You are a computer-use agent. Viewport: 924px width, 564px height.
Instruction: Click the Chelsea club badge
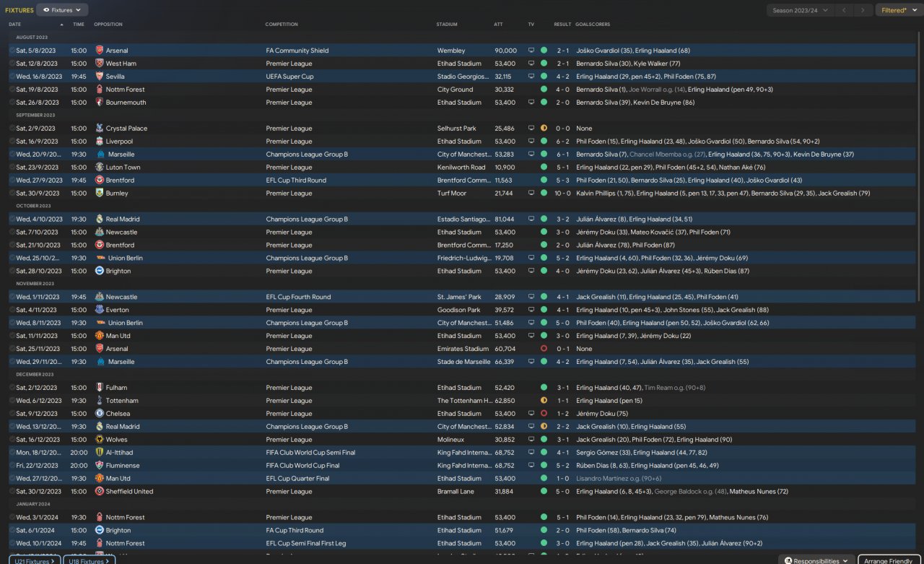(100, 414)
